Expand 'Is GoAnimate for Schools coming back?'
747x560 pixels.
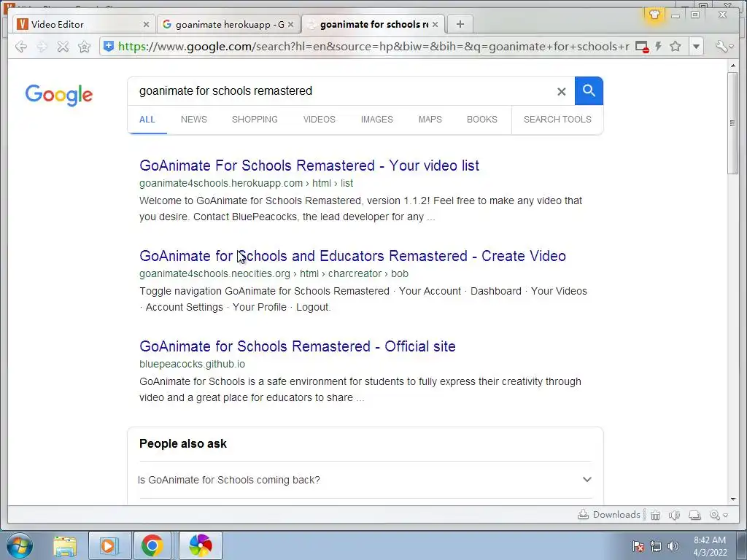365,480
